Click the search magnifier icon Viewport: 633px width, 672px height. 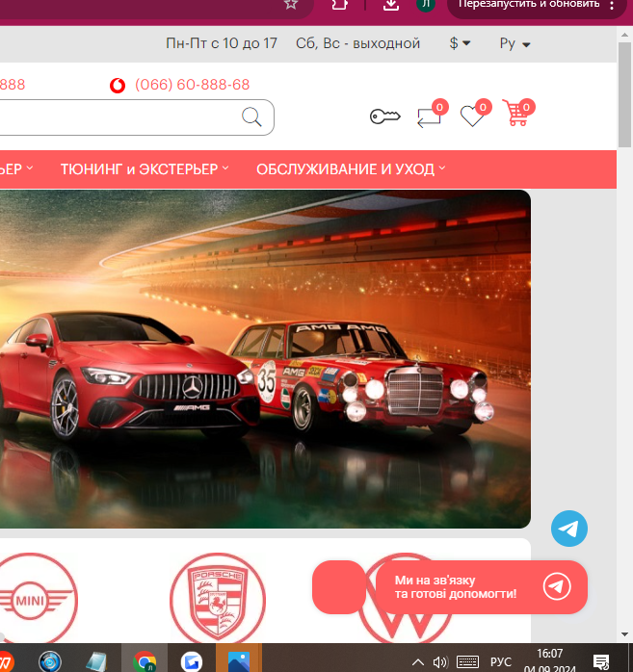(x=251, y=117)
